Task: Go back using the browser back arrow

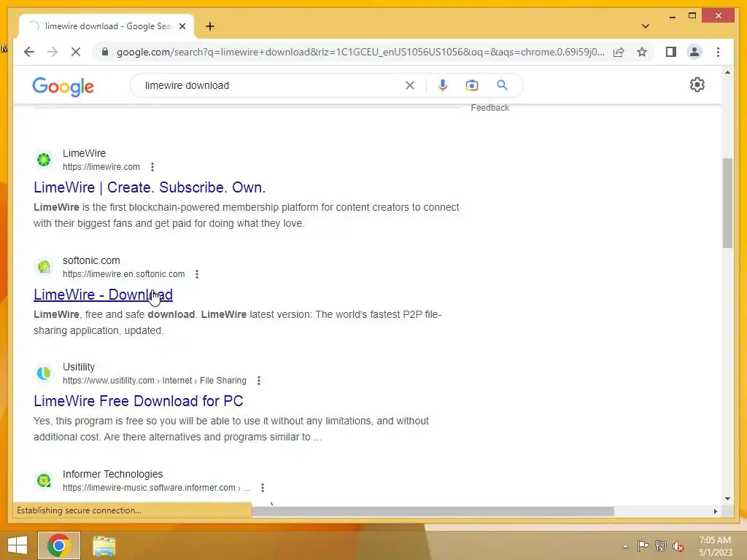Action: (x=29, y=52)
